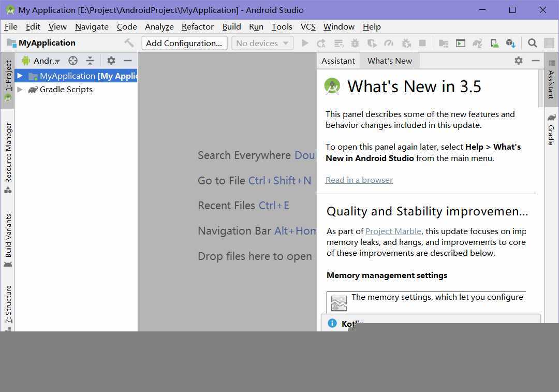Open the AVD Manager icon
Image resolution: width=559 pixels, height=392 pixels.
[x=494, y=43]
